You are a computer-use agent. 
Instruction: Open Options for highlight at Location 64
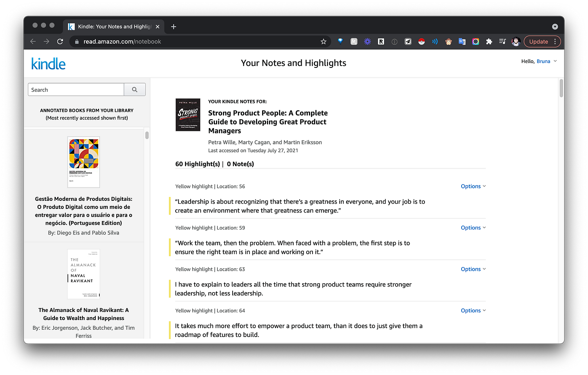(473, 311)
